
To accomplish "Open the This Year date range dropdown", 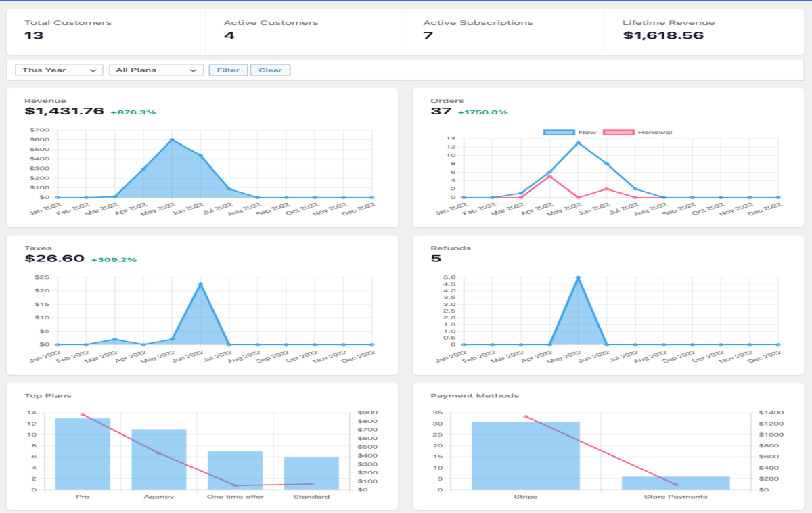I will (58, 70).
